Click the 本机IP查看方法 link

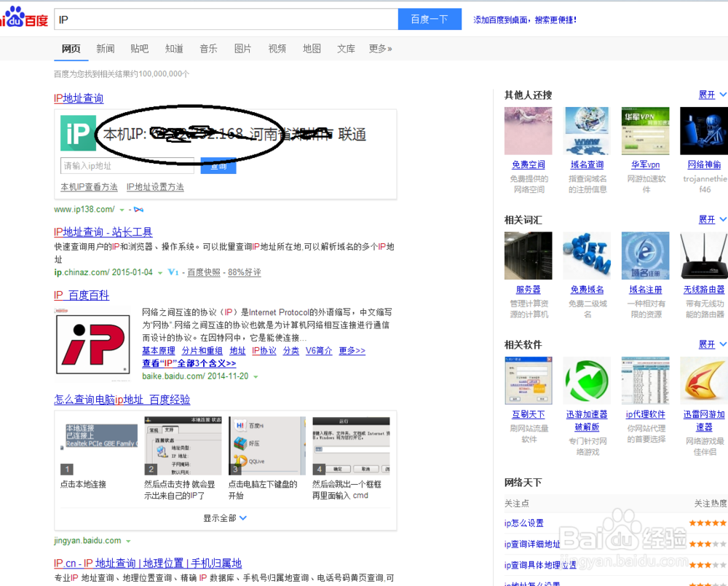point(89,186)
